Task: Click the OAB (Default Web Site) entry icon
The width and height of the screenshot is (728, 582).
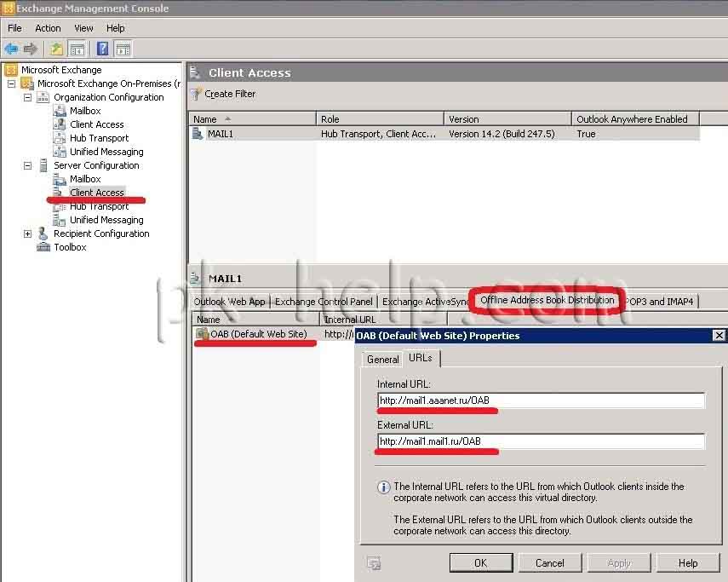Action: 202,334
